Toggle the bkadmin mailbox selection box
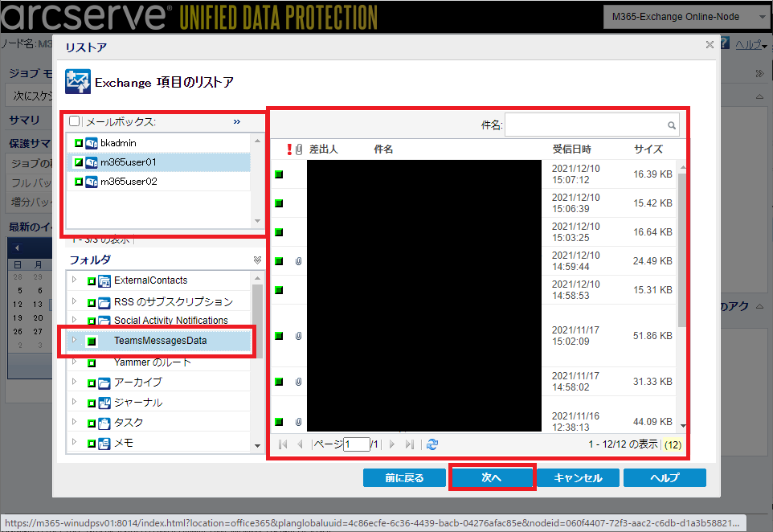Screen dimensions: 773x532 [79, 143]
